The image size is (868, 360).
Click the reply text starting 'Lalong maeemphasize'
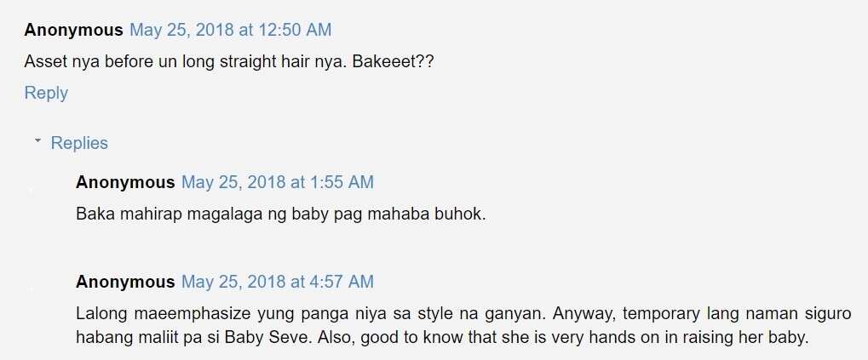463,325
